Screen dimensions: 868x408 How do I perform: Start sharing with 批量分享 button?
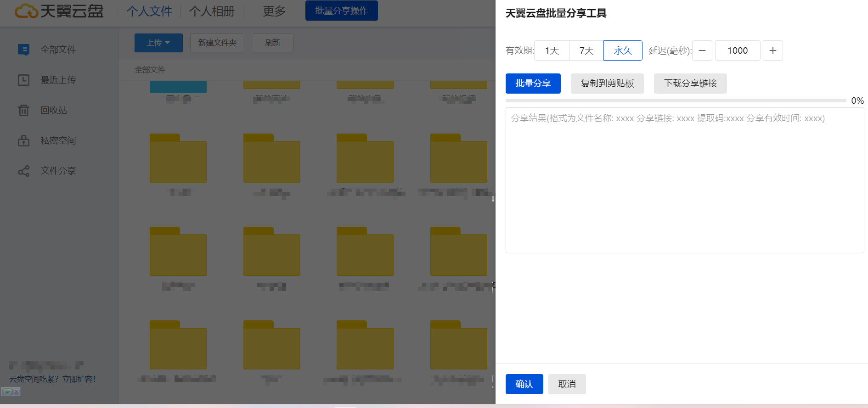(x=533, y=84)
